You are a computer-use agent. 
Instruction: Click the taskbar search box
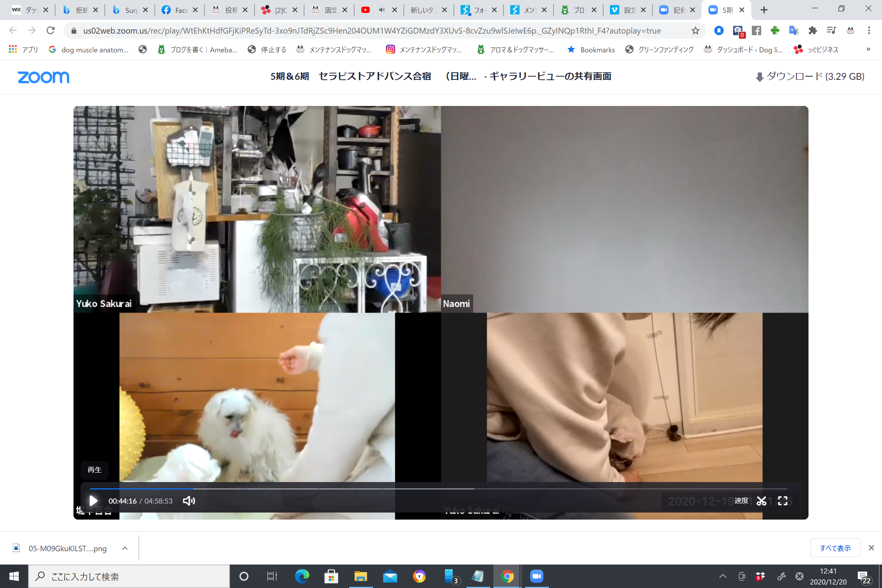(x=129, y=576)
